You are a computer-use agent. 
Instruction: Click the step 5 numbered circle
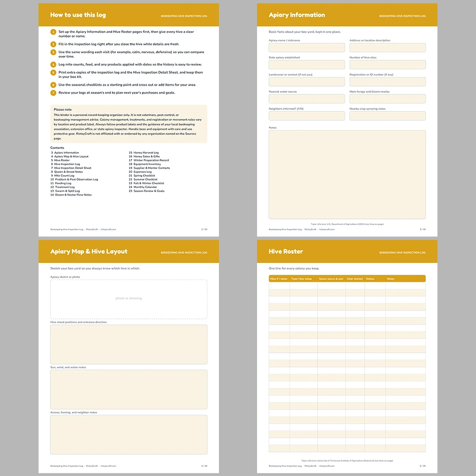pos(53,72)
